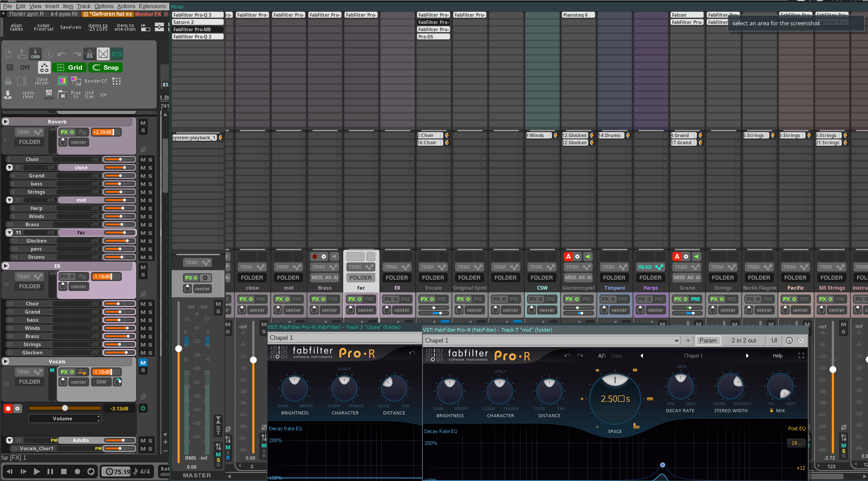This screenshot has height=481, width=868.
Task: Click the Pro-R Space decay time knob
Action: pos(614,398)
